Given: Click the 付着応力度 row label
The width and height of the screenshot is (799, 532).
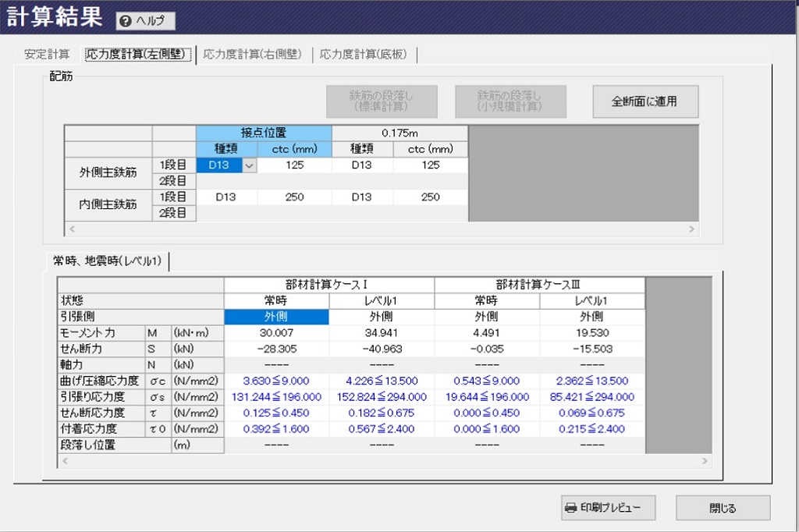Looking at the screenshot, I should pos(101,429).
